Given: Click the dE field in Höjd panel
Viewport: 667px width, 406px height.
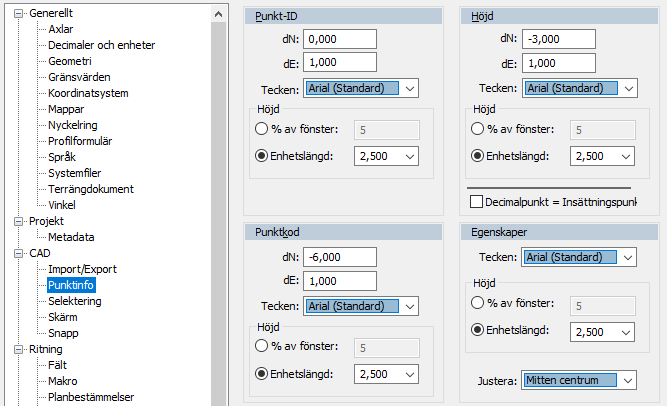Looking at the screenshot, I should tap(558, 63).
